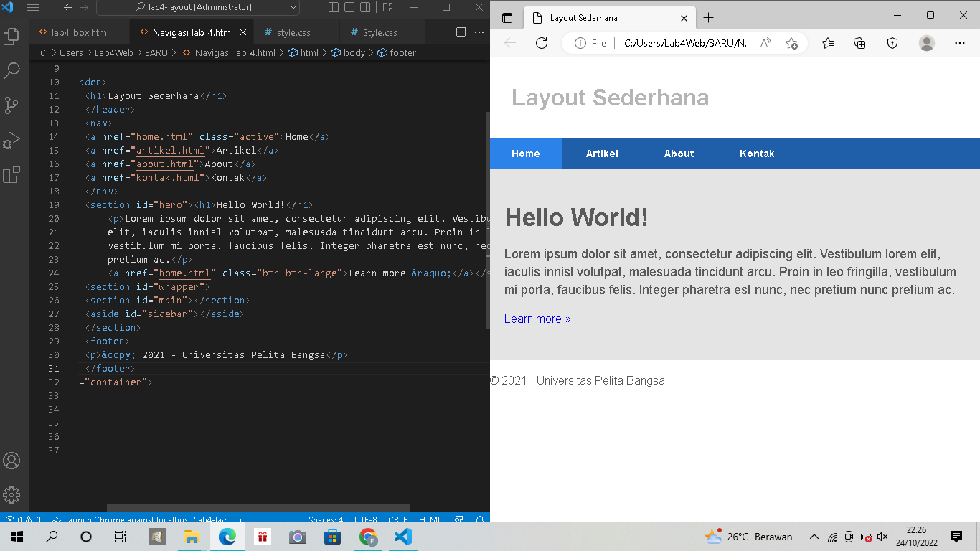Switch to the style.css tab
Image resolution: width=980 pixels, height=551 pixels.
pos(296,32)
